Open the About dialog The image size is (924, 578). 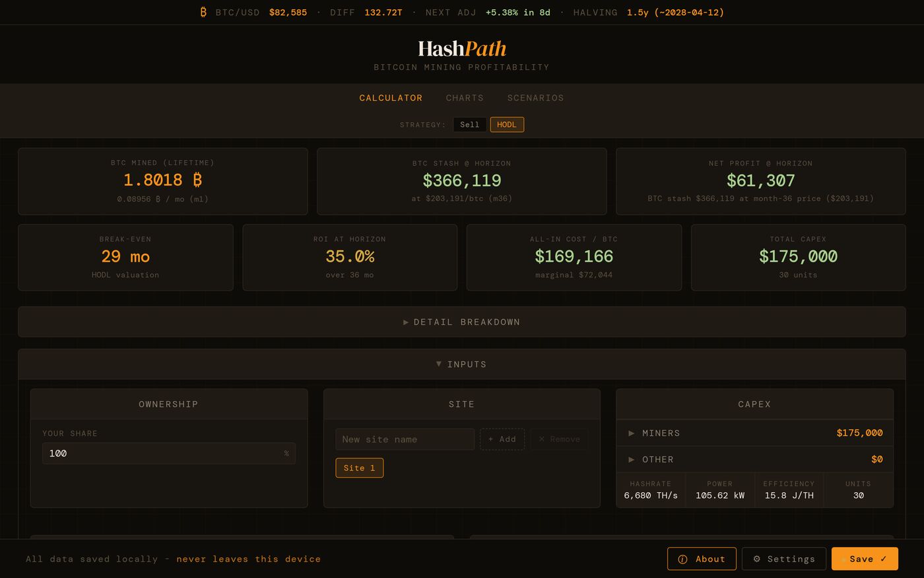point(702,559)
